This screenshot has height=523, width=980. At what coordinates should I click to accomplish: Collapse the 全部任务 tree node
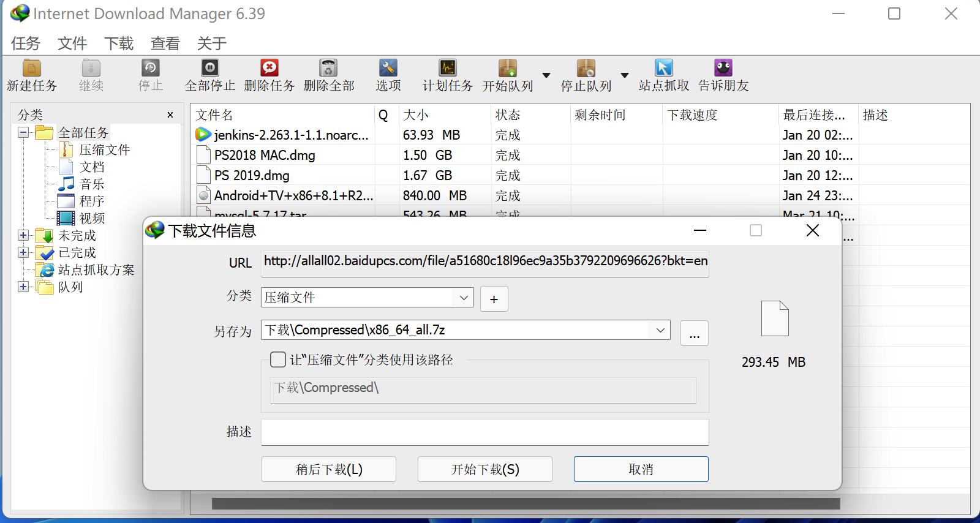(23, 133)
